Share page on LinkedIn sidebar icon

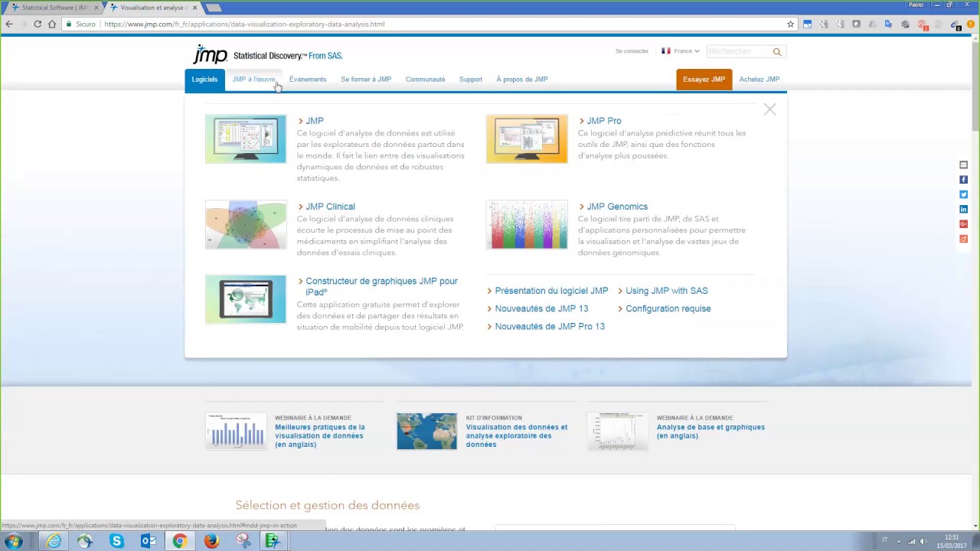(x=963, y=209)
